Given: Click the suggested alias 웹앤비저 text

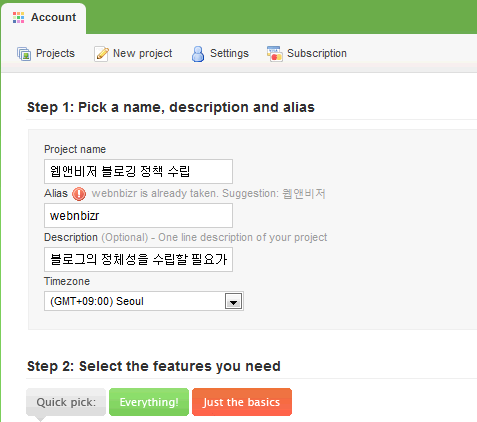Looking at the screenshot, I should pyautogui.click(x=304, y=193).
